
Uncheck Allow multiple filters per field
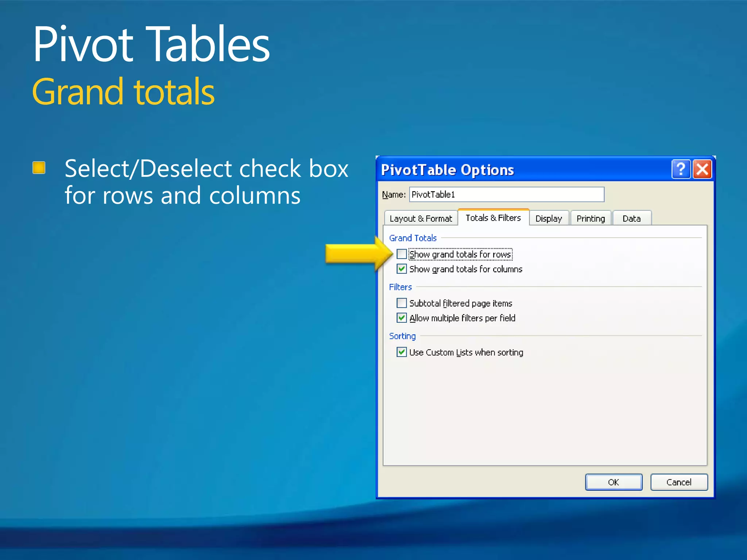click(402, 318)
